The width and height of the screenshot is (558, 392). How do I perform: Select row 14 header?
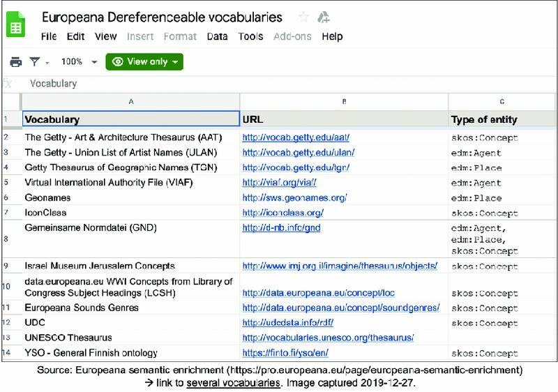point(11,353)
